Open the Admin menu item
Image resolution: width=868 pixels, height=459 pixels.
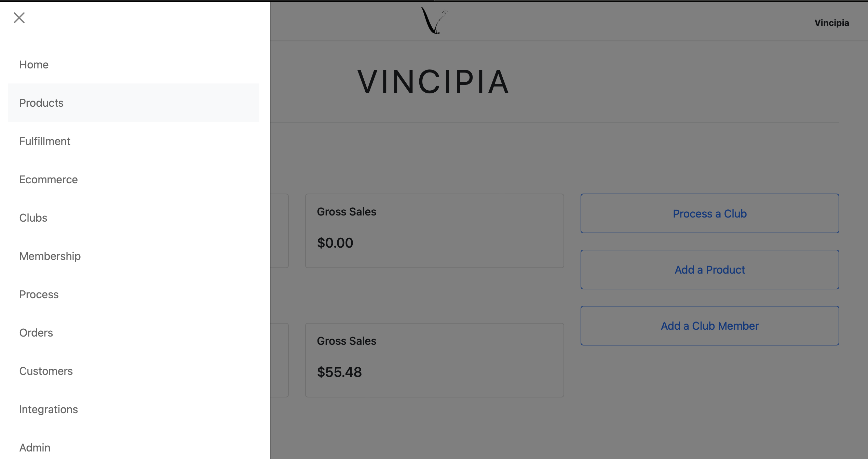[134, 447]
